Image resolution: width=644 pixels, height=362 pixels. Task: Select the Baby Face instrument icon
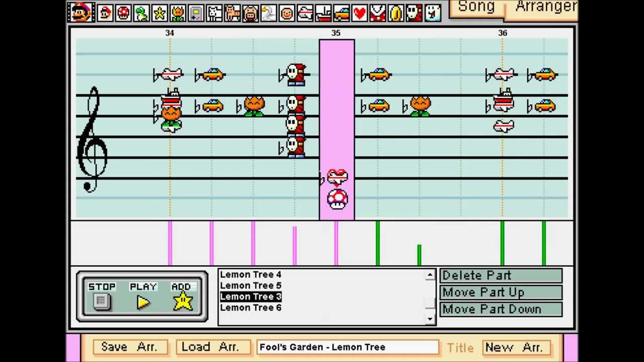pos(286,12)
